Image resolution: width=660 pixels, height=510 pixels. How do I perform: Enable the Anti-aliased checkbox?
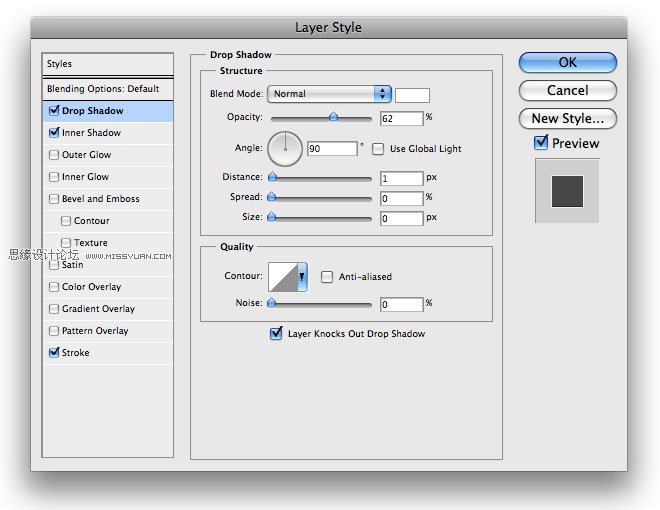pyautogui.click(x=327, y=277)
